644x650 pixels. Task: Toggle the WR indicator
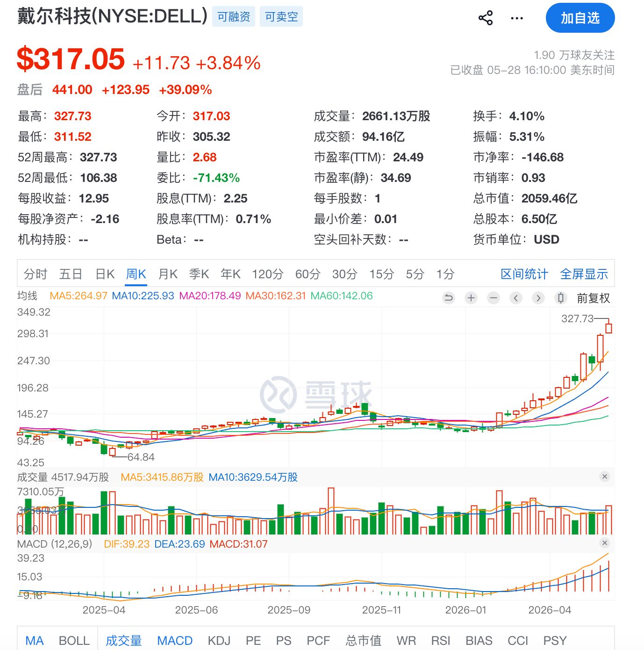coord(406,641)
